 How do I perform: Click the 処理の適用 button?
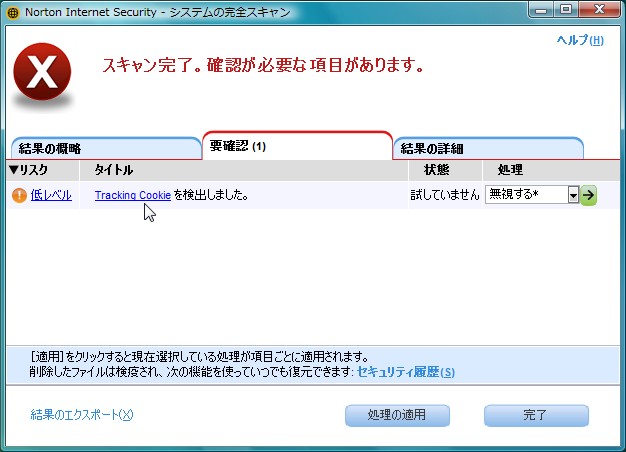(x=397, y=415)
